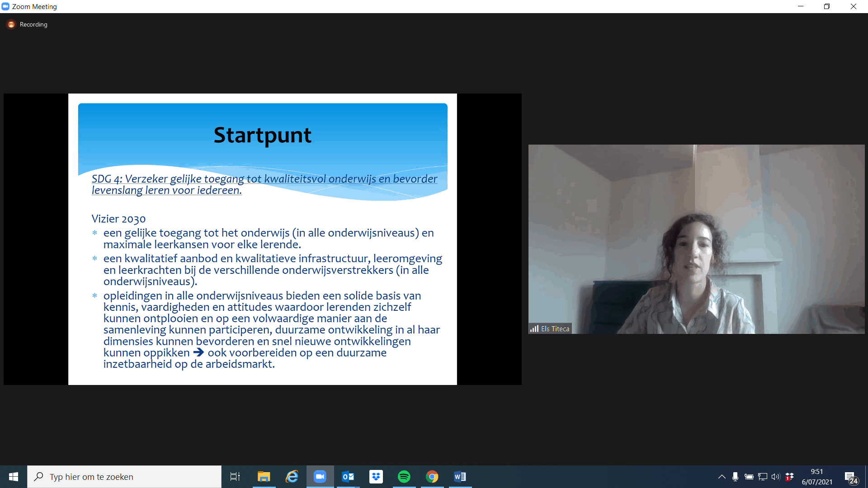The image size is (868, 488).
Task: Switch to Google Chrome in taskbar
Action: click(432, 477)
